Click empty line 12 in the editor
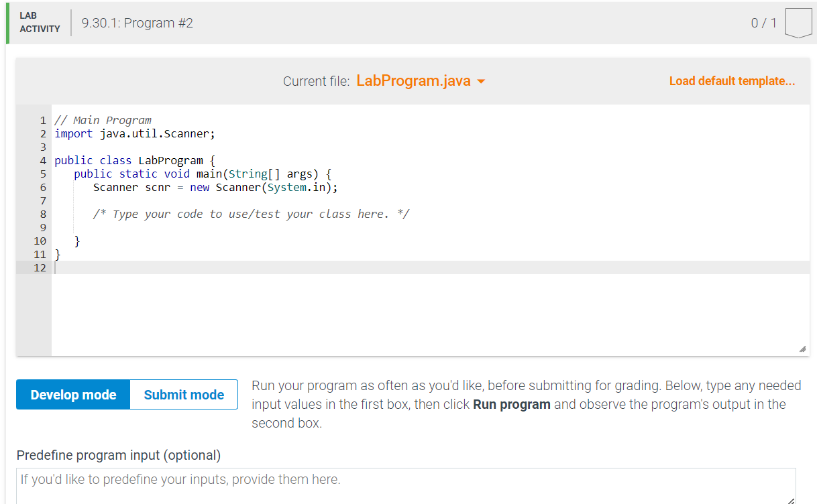Screen dimensions: 817x504 click(134, 267)
